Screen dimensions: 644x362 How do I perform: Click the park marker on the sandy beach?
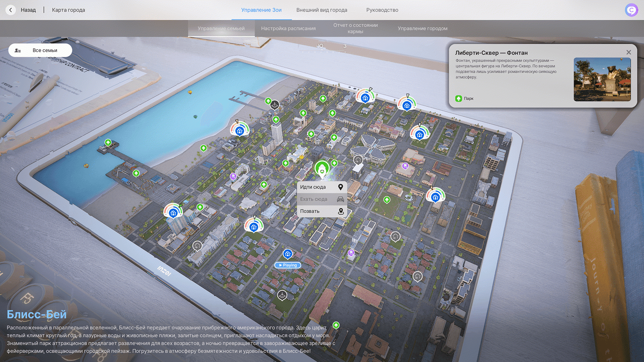(x=204, y=148)
